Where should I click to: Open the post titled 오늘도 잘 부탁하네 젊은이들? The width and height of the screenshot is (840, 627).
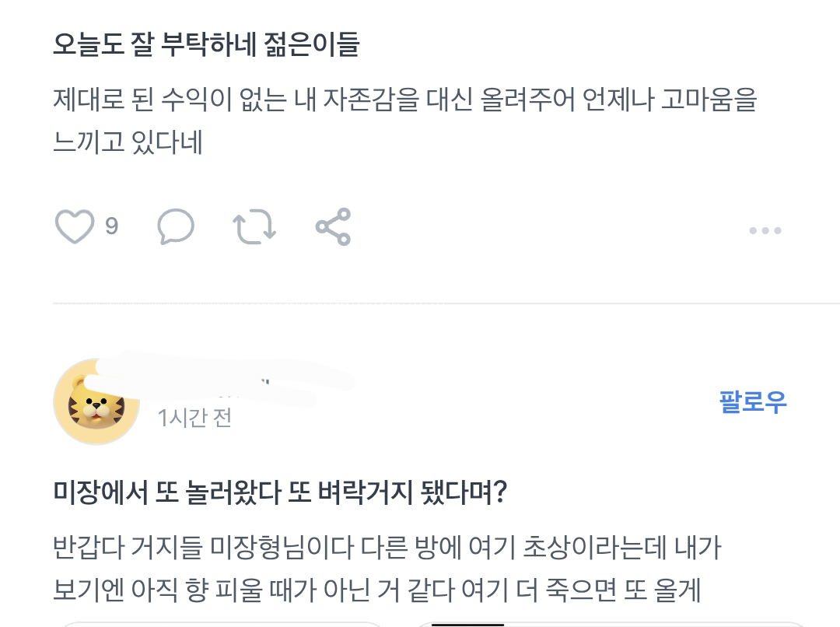(206, 46)
